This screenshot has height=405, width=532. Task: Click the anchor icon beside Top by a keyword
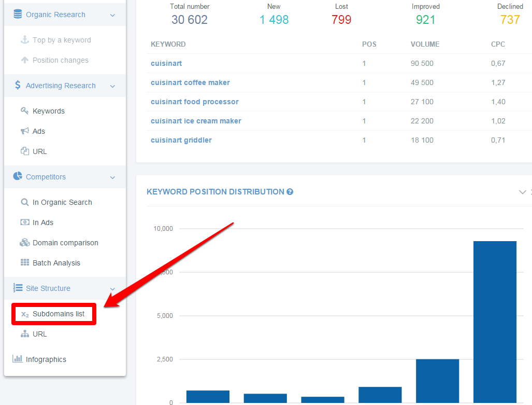(25, 40)
